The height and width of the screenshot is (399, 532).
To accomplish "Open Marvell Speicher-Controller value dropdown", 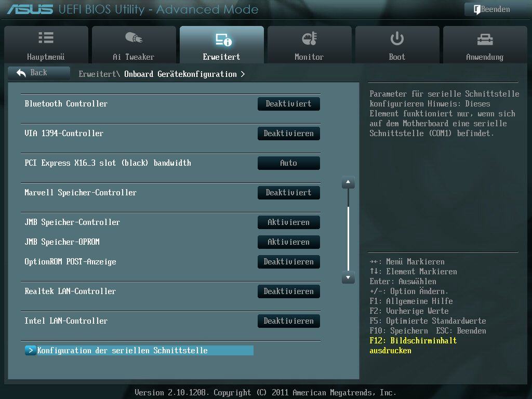I will click(x=288, y=193).
